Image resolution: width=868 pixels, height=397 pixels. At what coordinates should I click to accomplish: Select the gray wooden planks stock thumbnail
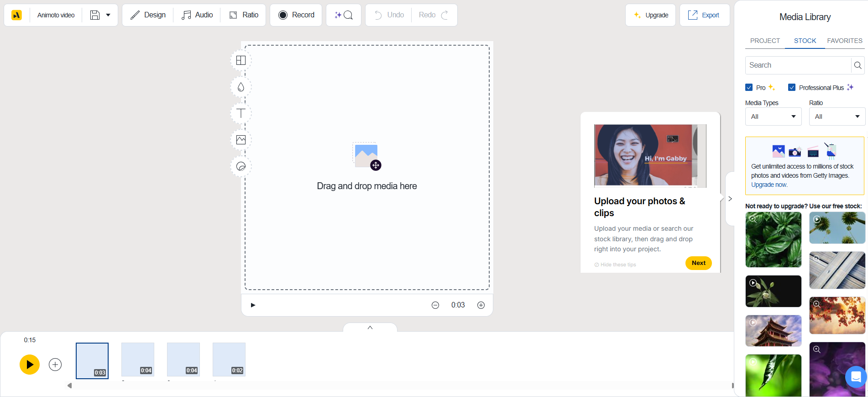(x=837, y=270)
